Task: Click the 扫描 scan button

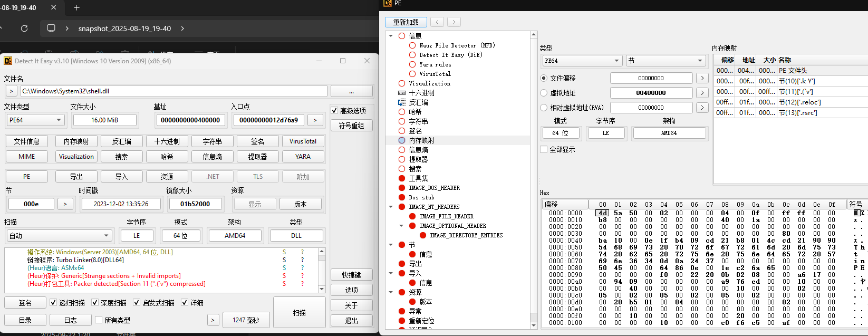Action: coord(299,313)
